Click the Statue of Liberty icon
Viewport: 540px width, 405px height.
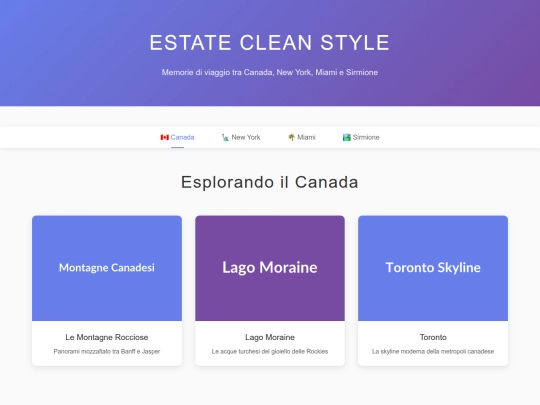coord(225,137)
